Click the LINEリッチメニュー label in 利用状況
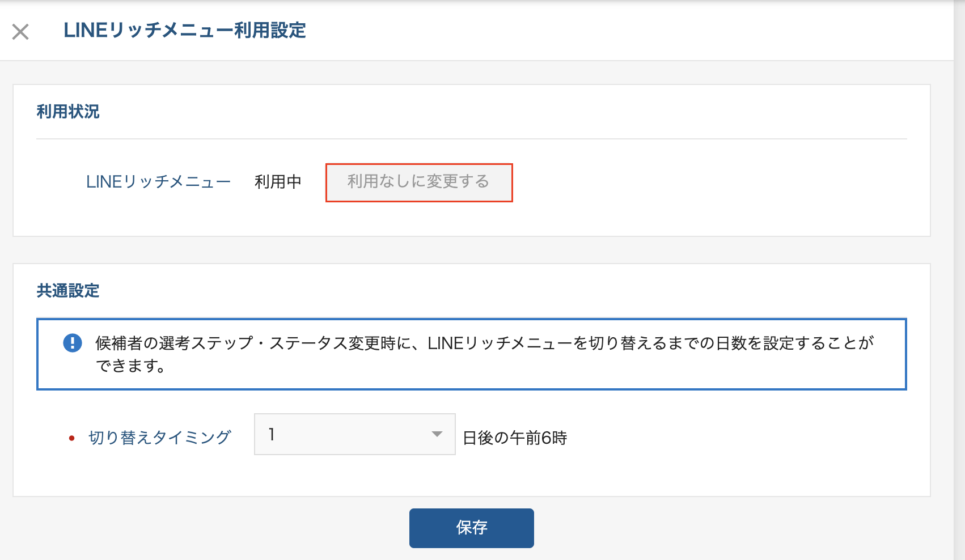The image size is (965, 560). [158, 182]
